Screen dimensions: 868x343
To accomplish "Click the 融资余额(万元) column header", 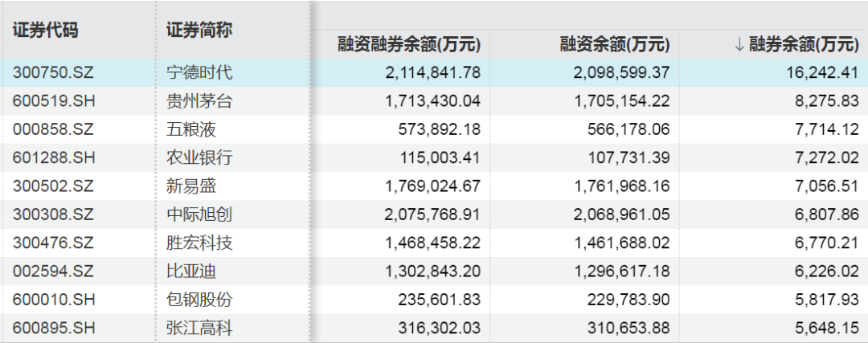I will pyautogui.click(x=615, y=44).
